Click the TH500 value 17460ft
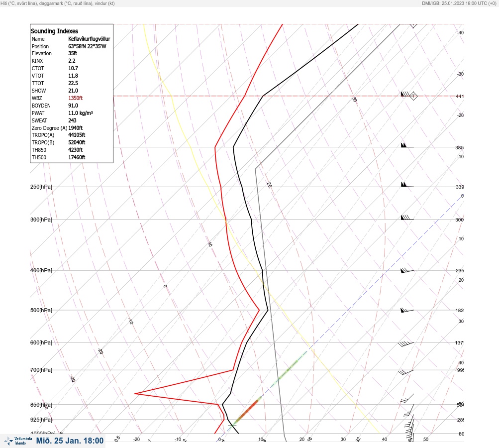Screen dimensions: 499x448 [77, 157]
